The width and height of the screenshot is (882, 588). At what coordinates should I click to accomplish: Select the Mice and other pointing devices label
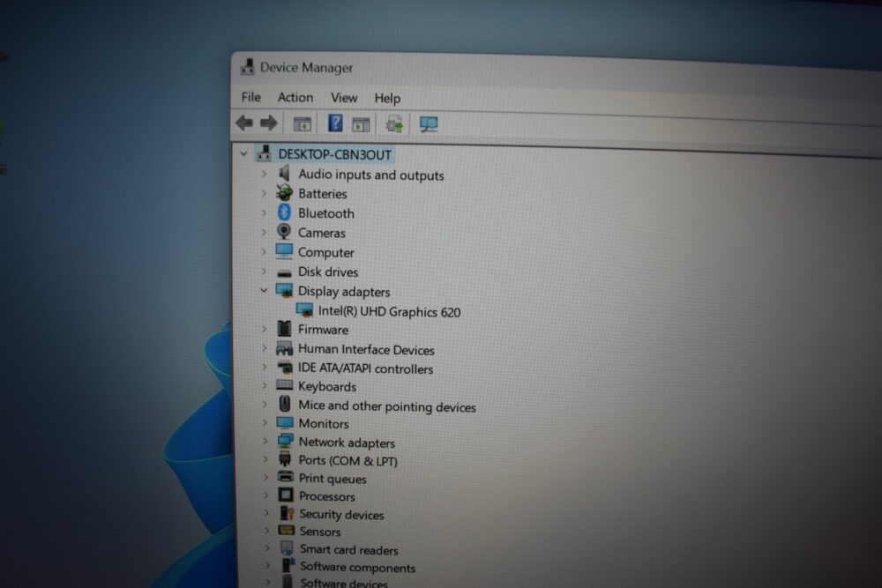point(387,406)
